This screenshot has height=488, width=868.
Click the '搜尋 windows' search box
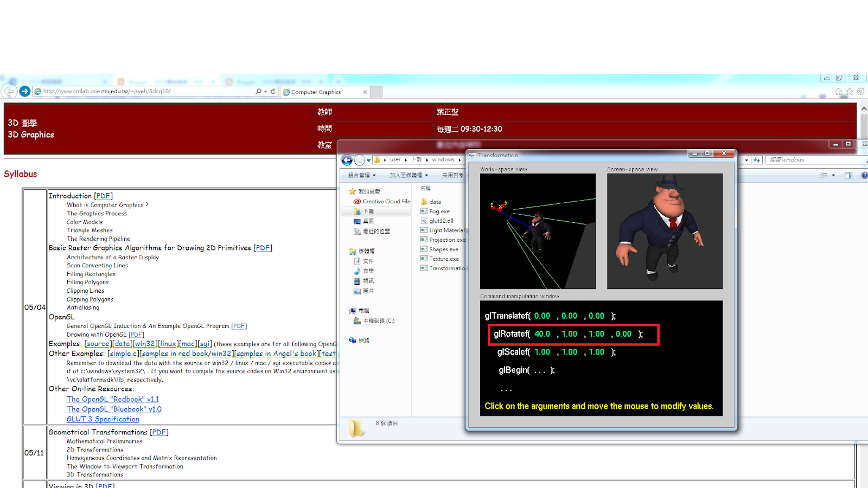[x=816, y=160]
